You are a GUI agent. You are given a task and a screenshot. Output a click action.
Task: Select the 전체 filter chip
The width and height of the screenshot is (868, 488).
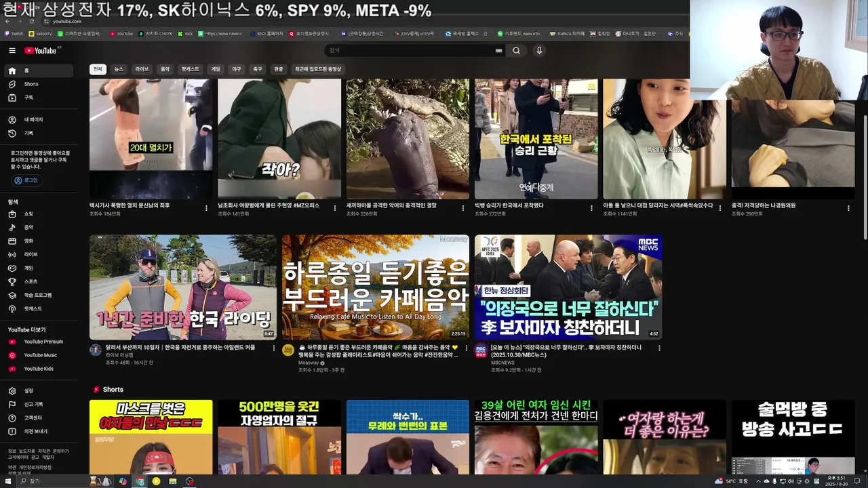coord(98,69)
